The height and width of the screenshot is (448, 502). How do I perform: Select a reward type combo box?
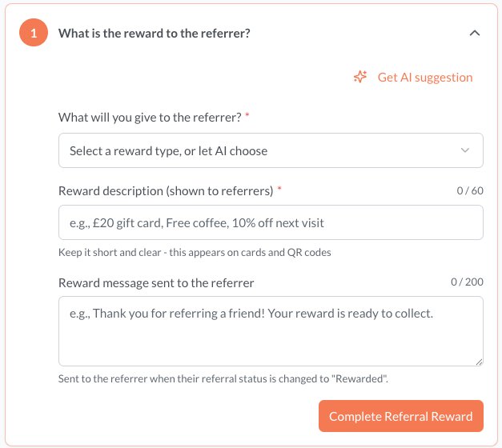[271, 150]
